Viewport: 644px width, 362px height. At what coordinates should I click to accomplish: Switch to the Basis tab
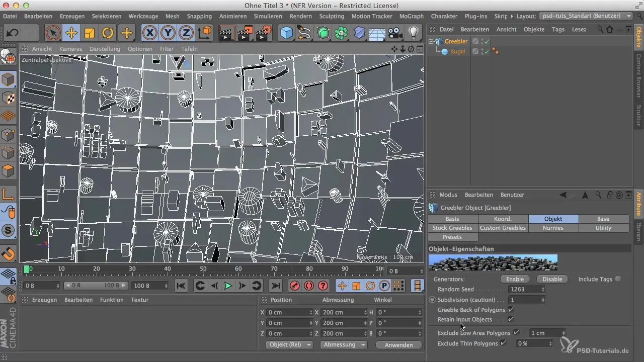[452, 219]
